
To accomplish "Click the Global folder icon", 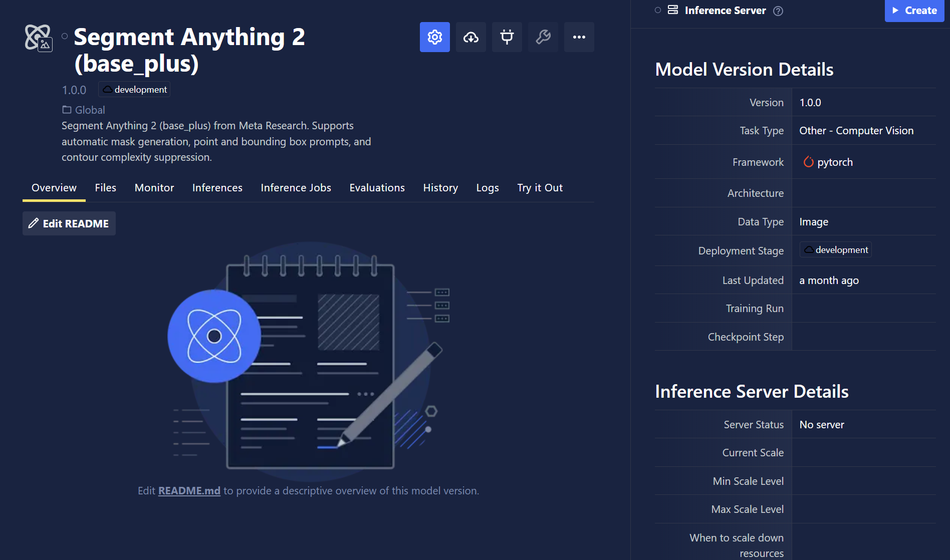I will pos(67,110).
